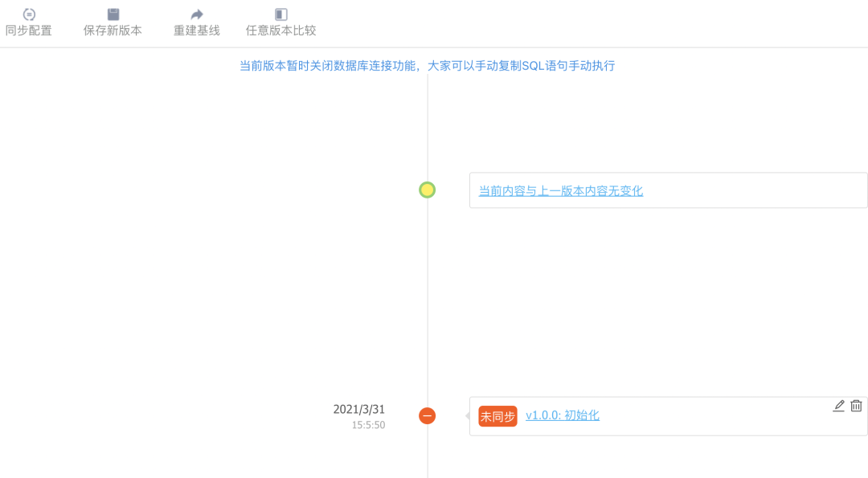868x478 pixels.
Task: Click the blue SQL notice banner text
Action: 426,65
